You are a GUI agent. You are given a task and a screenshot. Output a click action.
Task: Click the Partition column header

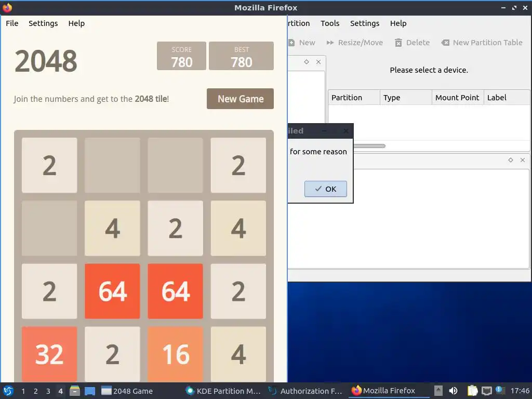(x=354, y=98)
